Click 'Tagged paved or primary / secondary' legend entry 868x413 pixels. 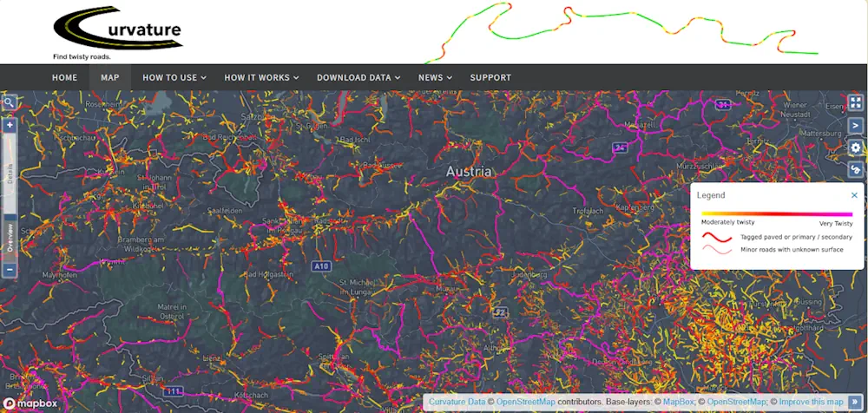796,237
